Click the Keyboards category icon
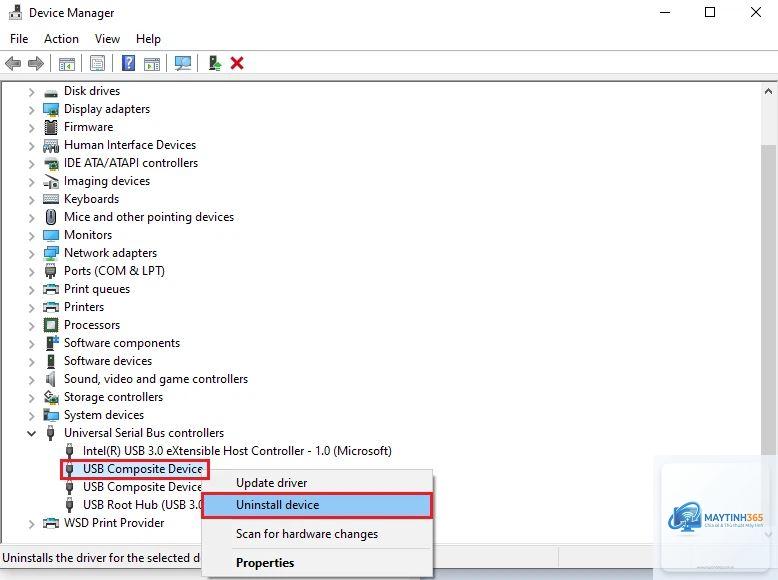 click(x=51, y=199)
